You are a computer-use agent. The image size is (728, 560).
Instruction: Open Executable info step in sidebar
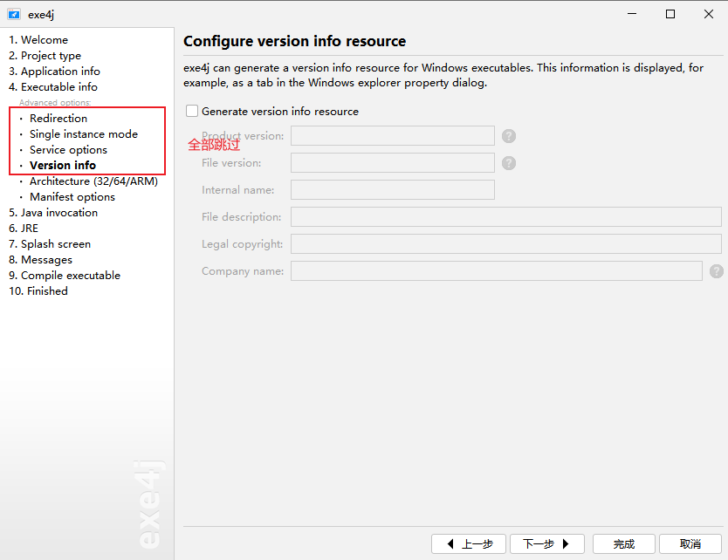53,87
